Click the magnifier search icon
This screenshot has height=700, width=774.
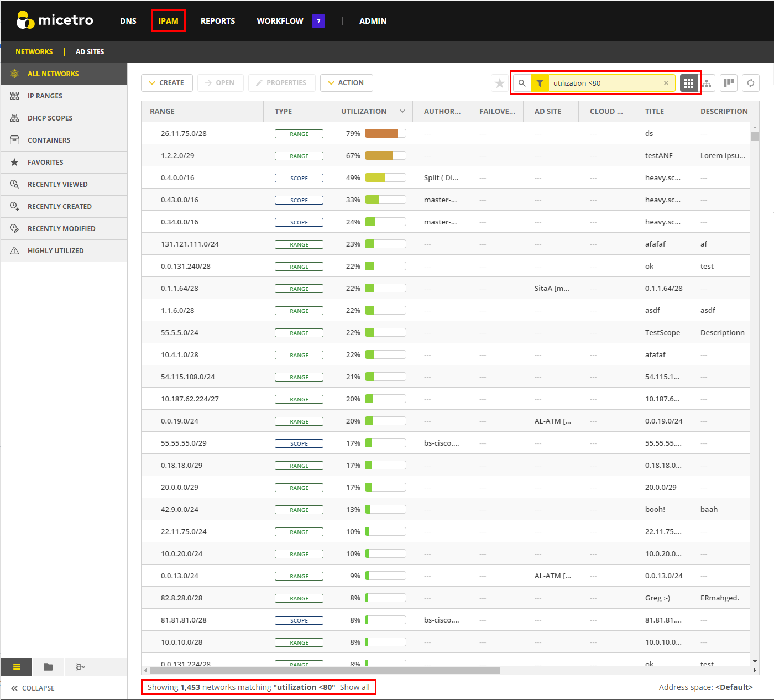[x=522, y=83]
